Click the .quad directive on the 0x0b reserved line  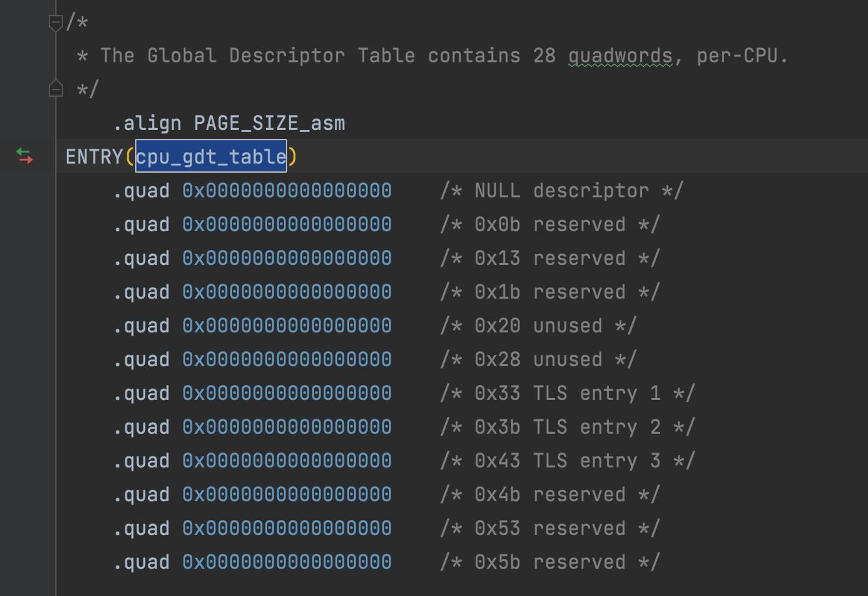click(x=141, y=225)
